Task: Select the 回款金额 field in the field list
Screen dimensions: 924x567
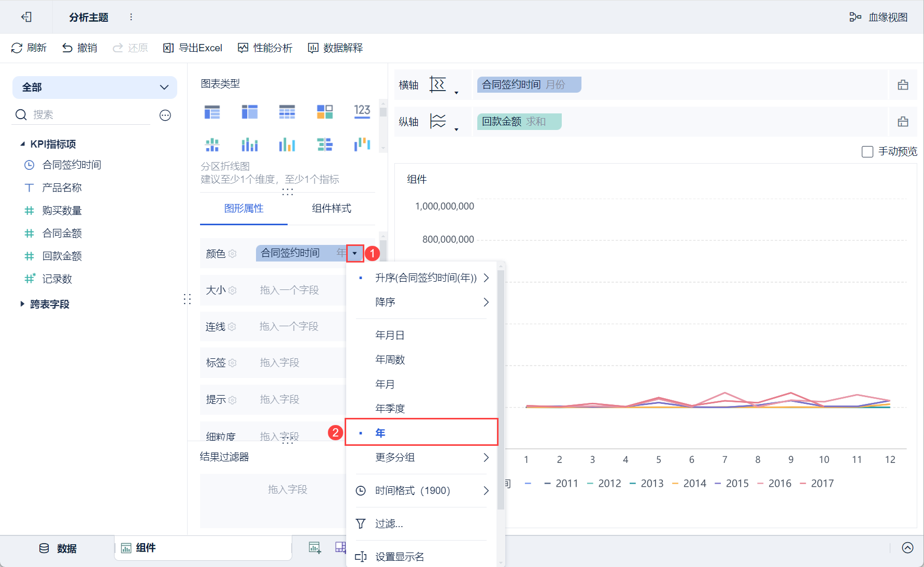Action: pos(53,256)
